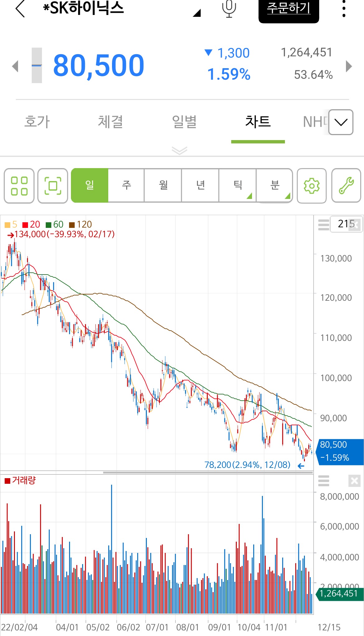Open stock selector triangle next to SK하이닉스
The width and height of the screenshot is (364, 636).
click(197, 13)
